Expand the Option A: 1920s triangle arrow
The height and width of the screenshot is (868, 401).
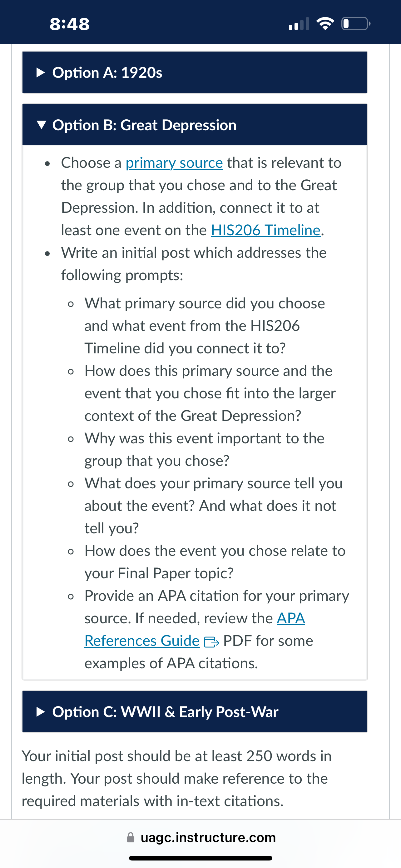click(40, 72)
